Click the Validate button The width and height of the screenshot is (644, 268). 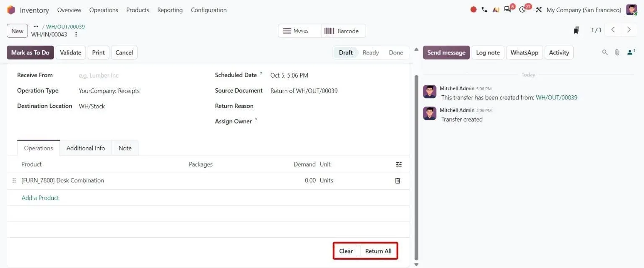click(70, 52)
